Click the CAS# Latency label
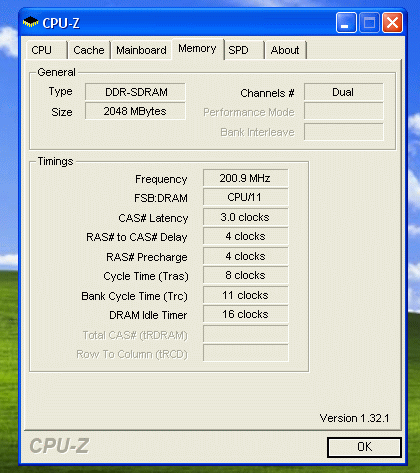420x473 pixels. pyautogui.click(x=153, y=218)
